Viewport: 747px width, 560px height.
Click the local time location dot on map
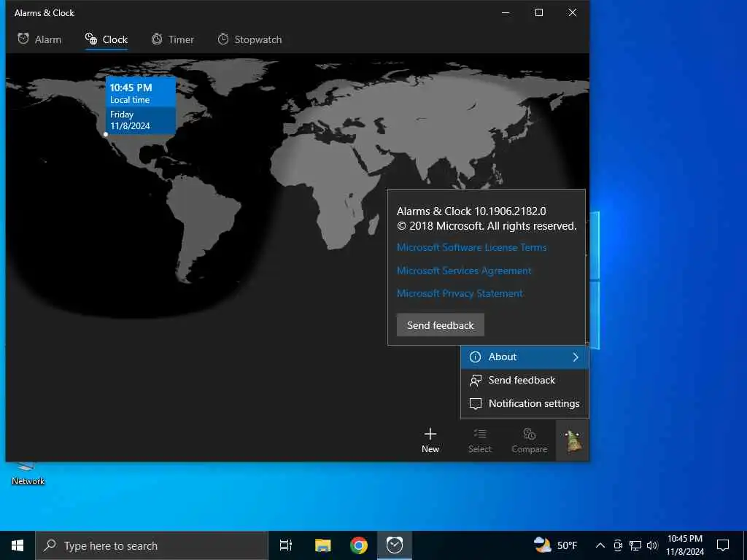pos(106,134)
